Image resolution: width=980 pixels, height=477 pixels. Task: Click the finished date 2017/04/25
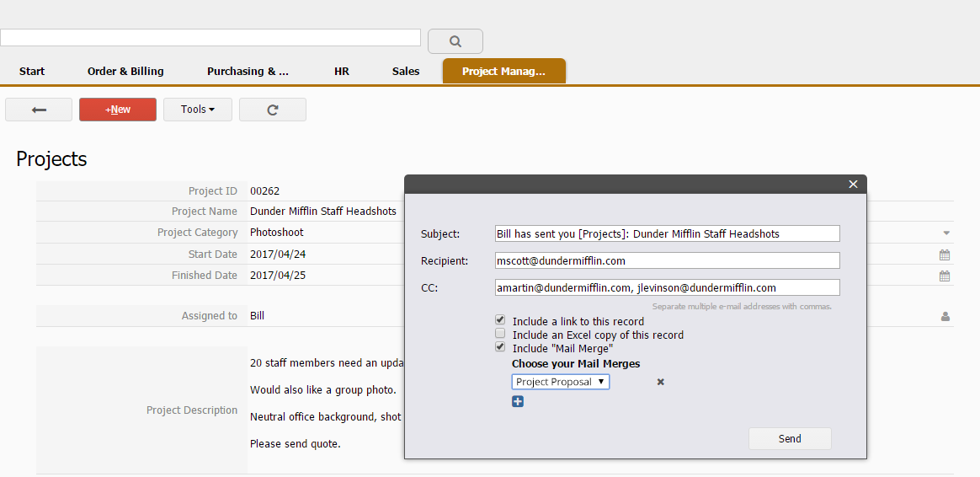point(278,276)
